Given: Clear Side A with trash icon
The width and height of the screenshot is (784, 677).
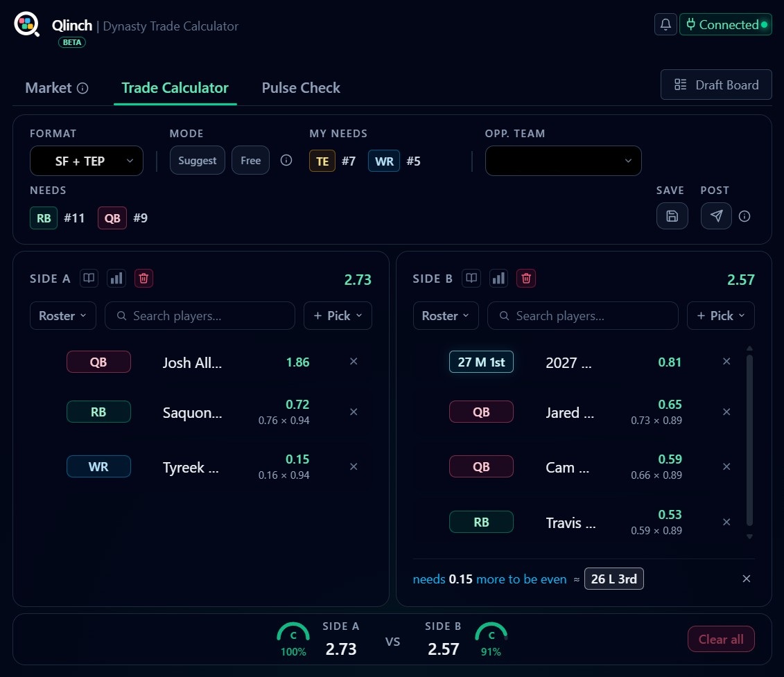Looking at the screenshot, I should 143,279.
